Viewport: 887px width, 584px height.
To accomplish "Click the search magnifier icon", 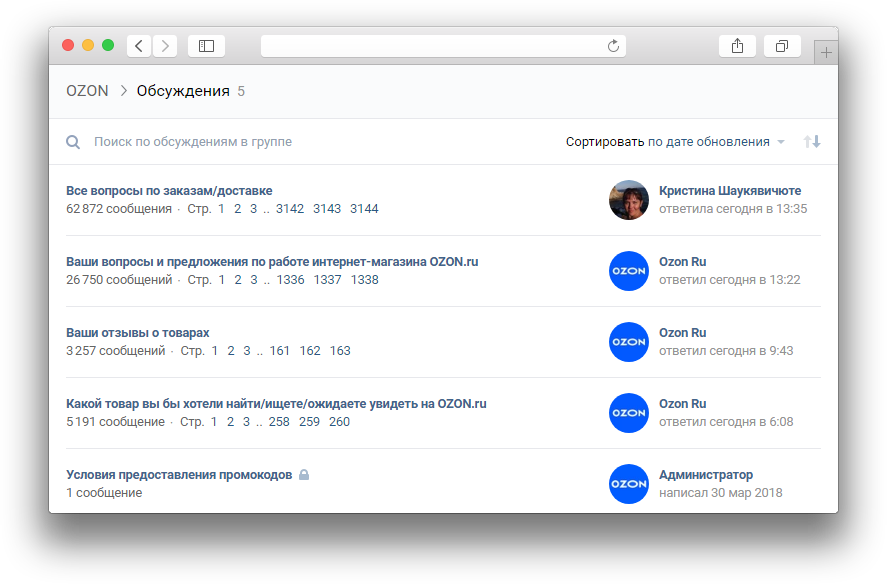I will click(x=73, y=142).
